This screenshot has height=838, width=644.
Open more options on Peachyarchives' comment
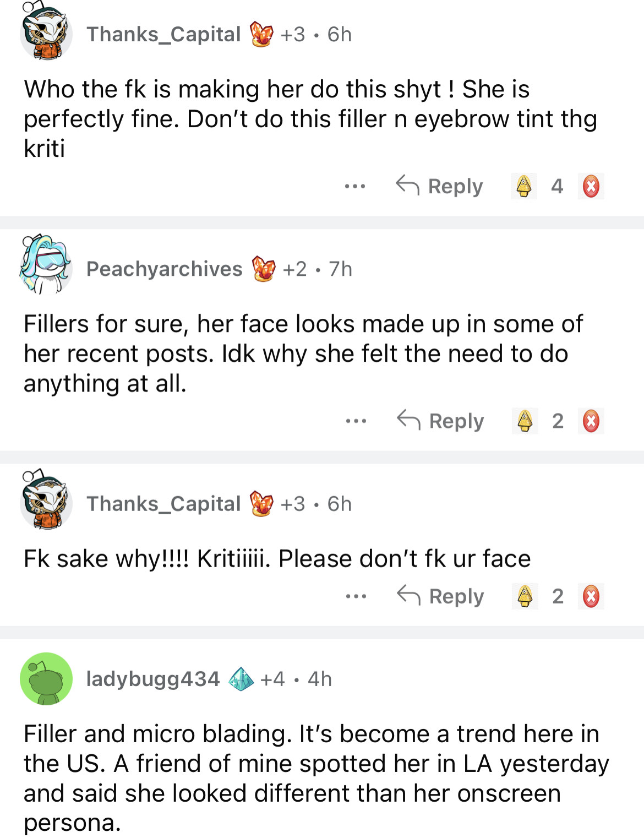(x=356, y=421)
